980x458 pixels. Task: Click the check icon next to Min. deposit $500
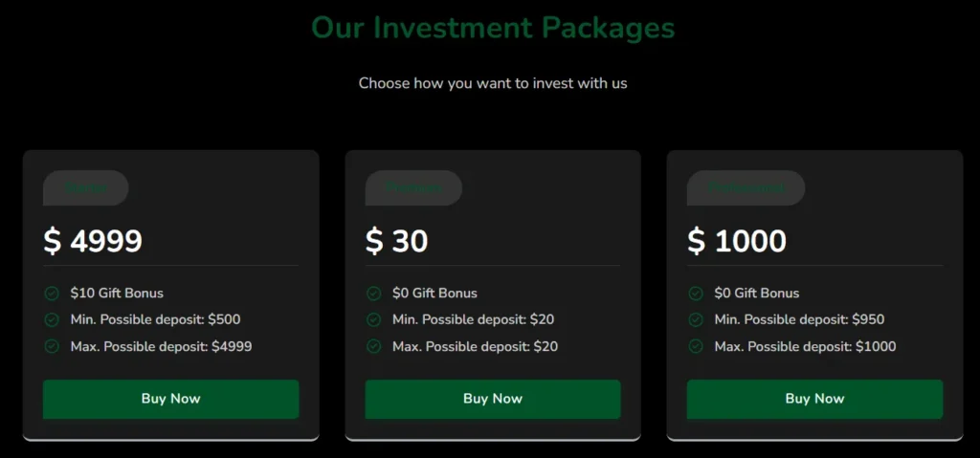point(52,319)
